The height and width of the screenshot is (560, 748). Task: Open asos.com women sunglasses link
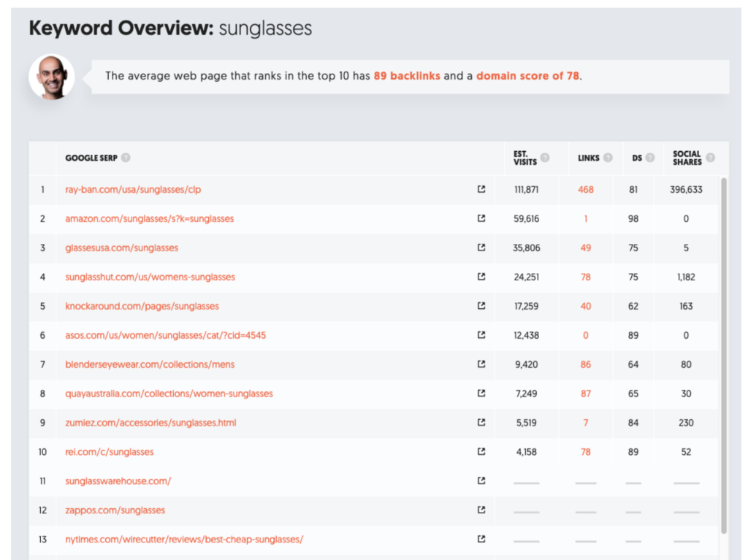point(166,335)
